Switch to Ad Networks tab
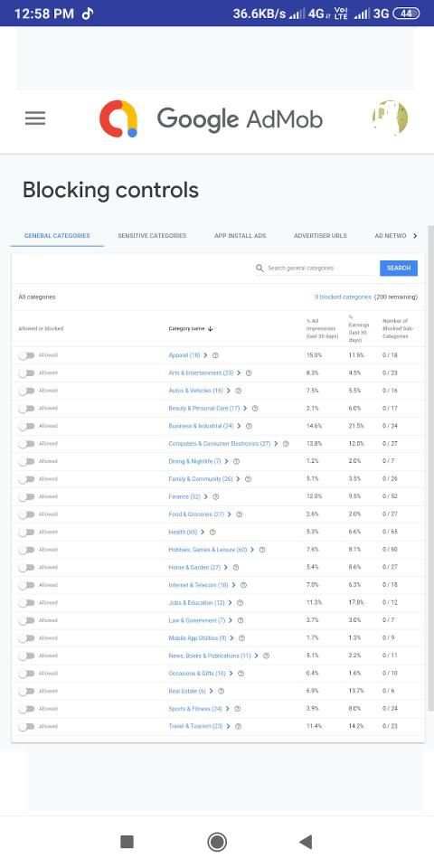This screenshot has height=868, width=434. tap(391, 236)
